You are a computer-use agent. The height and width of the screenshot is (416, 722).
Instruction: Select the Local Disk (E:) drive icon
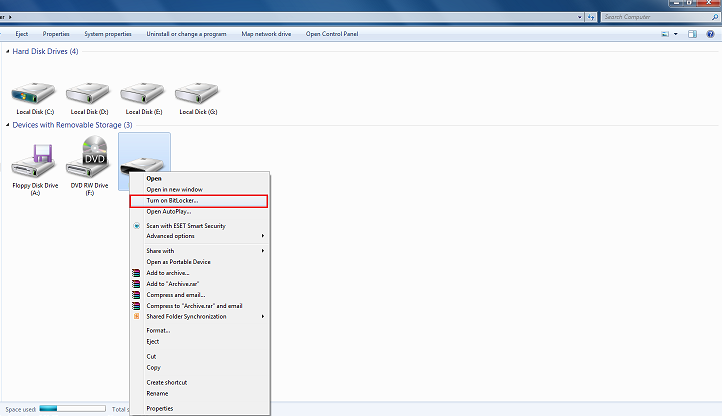143,94
